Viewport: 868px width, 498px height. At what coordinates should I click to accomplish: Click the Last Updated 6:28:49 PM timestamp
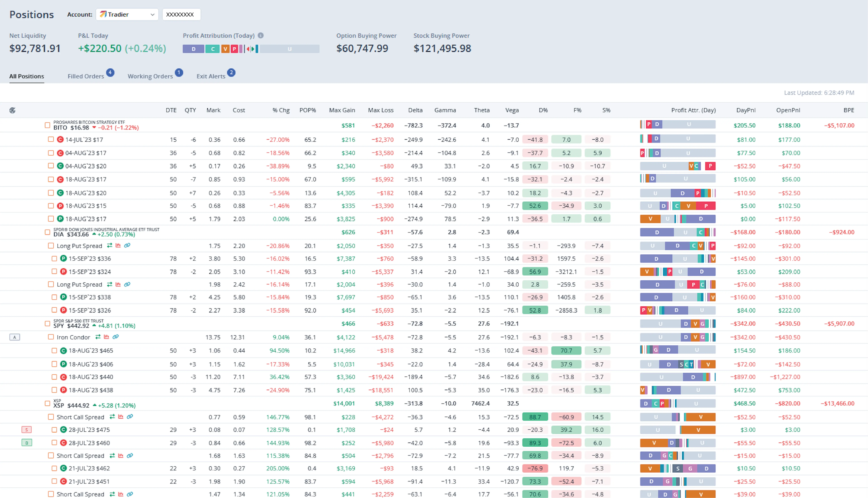[x=819, y=93]
